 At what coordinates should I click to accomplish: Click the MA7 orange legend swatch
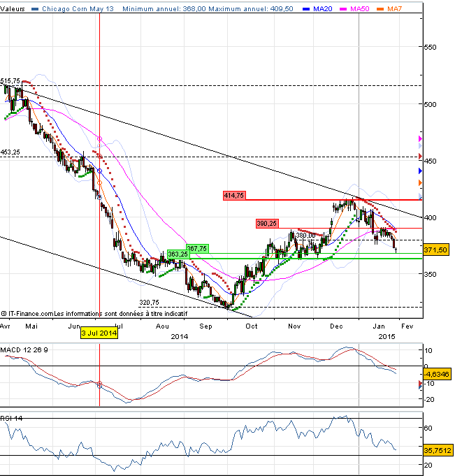(380, 9)
